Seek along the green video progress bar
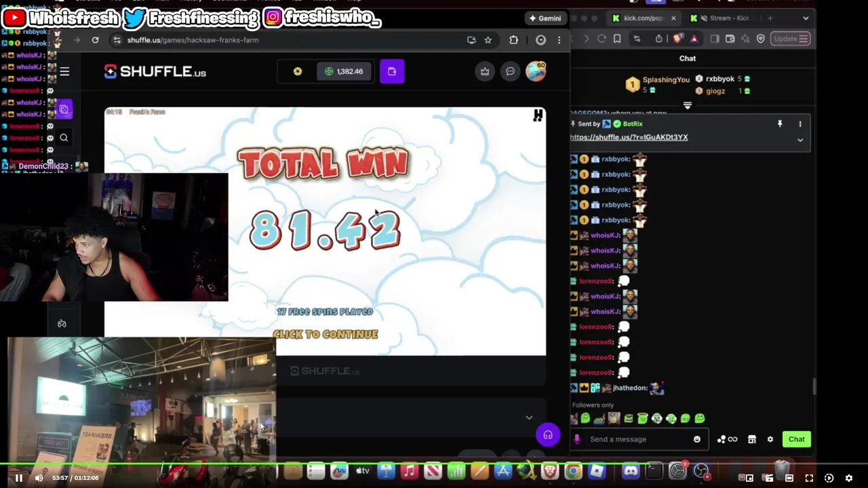 tap(434, 465)
